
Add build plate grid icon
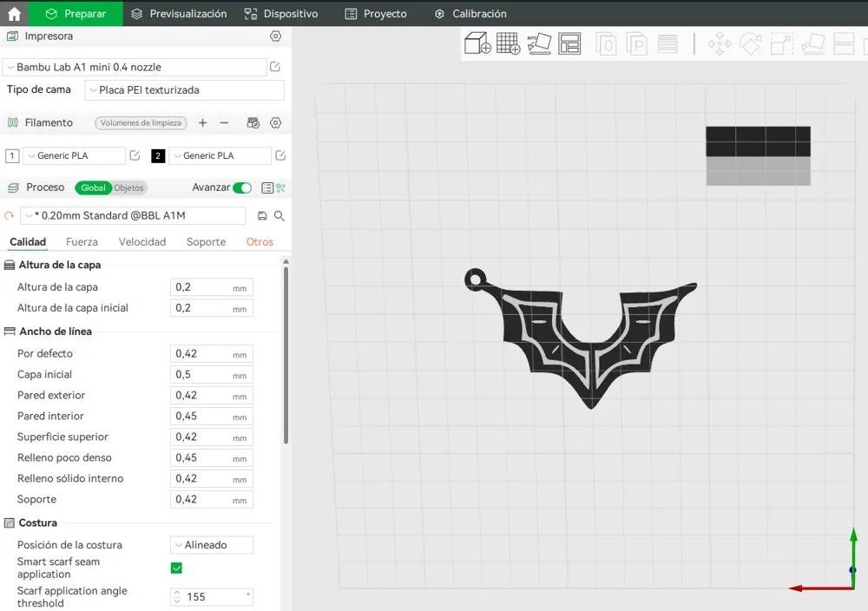(x=508, y=43)
